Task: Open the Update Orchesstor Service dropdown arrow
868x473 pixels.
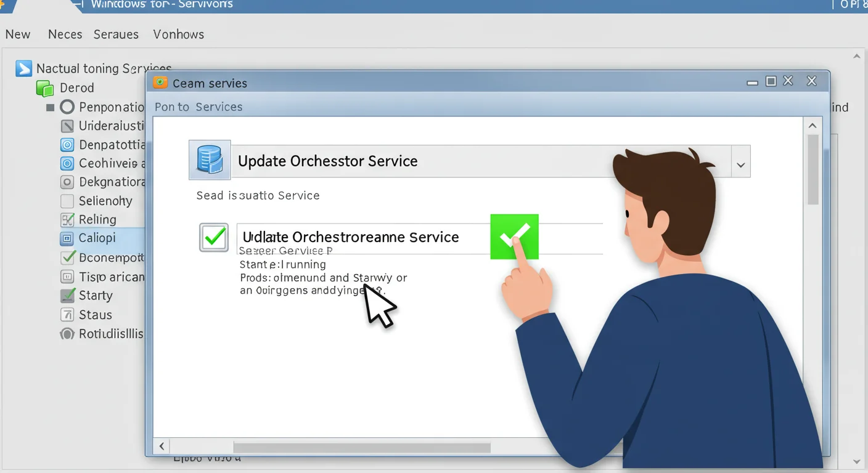Action: 740,165
